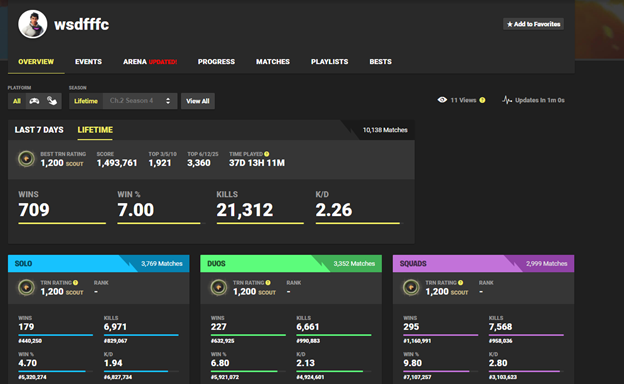
Task: Filter by gamepad controller platform
Action: [34, 101]
